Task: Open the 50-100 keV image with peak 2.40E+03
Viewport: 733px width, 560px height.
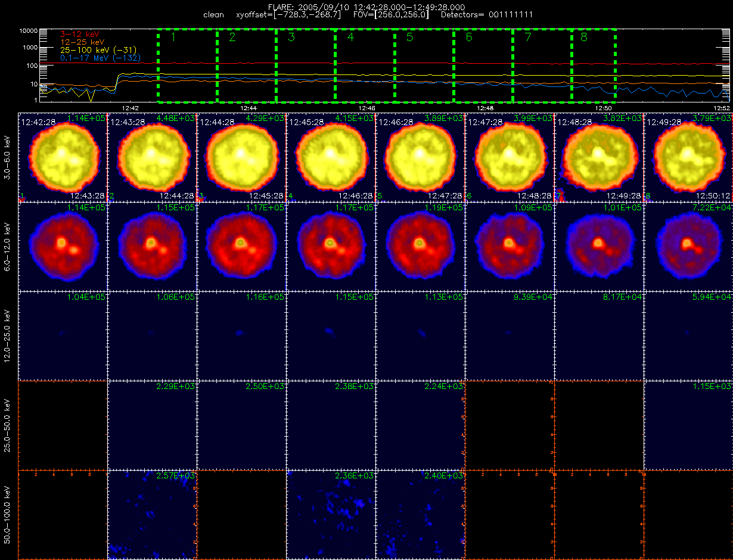Action: pyautogui.click(x=420, y=515)
